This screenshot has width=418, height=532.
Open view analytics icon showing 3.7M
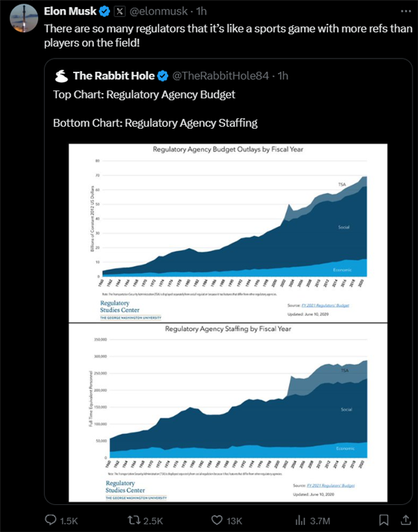click(302, 519)
